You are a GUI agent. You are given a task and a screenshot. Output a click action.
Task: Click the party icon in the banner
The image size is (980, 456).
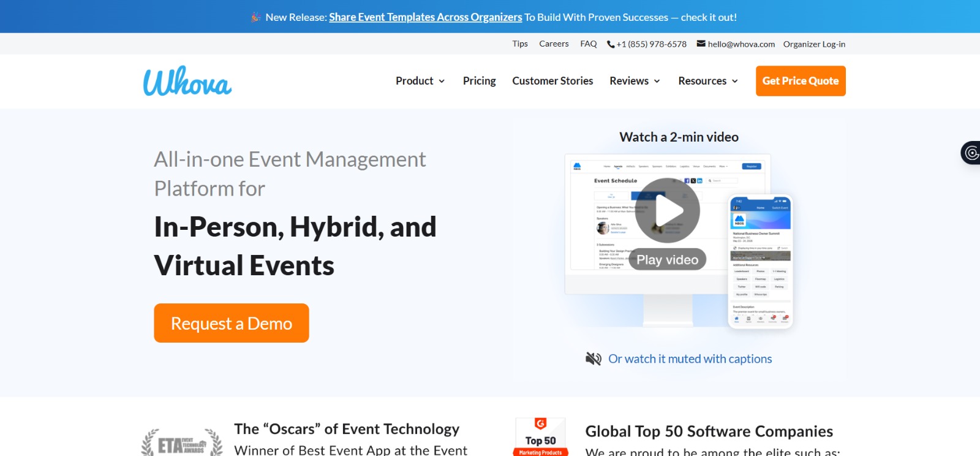[256, 17]
